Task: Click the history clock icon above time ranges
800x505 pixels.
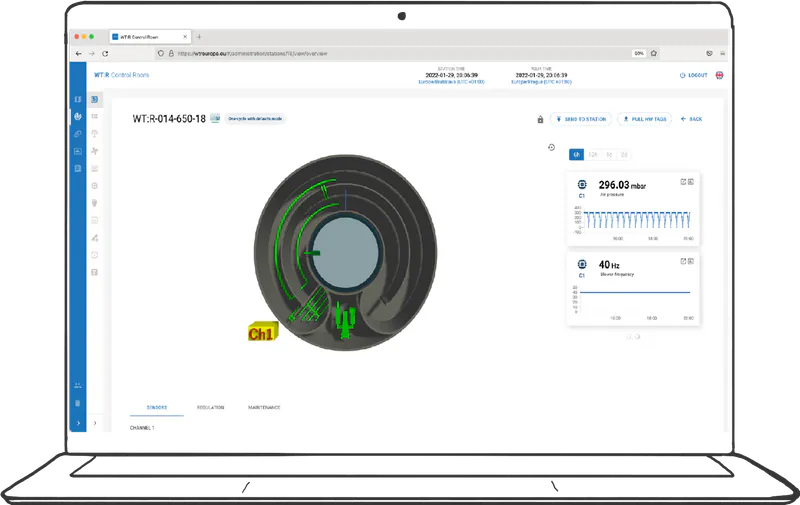Action: [x=551, y=148]
